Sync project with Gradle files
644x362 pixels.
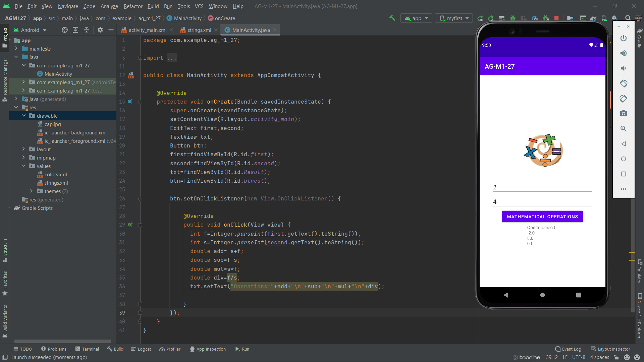(594, 18)
